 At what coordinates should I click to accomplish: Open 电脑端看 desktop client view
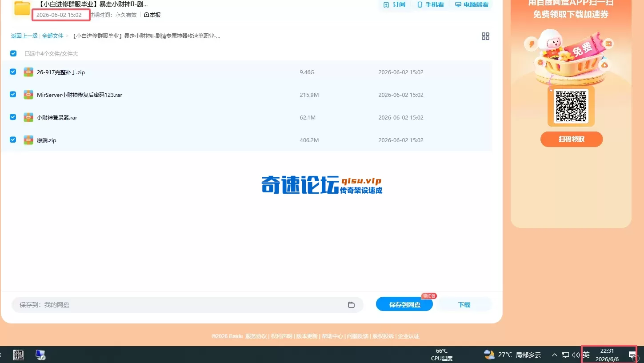(471, 4)
